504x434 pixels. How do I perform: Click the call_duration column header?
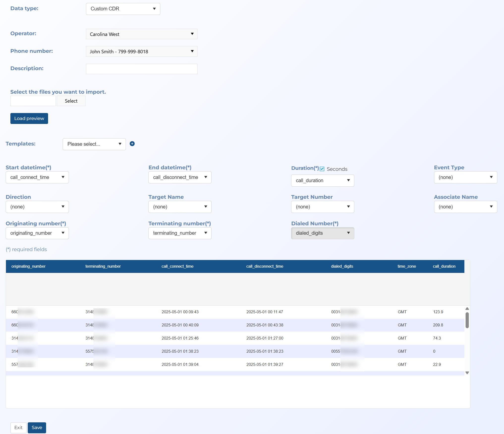click(444, 266)
